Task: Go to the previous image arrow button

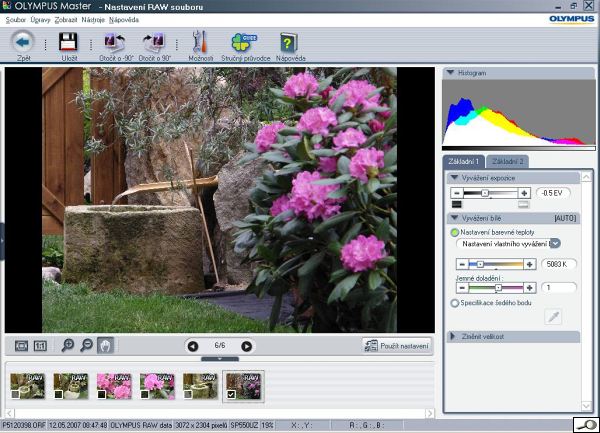Action: pyautogui.click(x=193, y=346)
